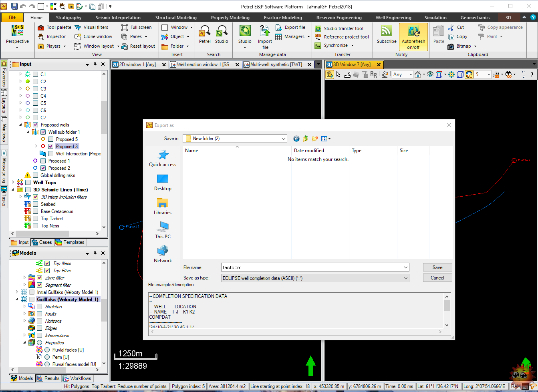Open the Tool palette

[x=54, y=27]
